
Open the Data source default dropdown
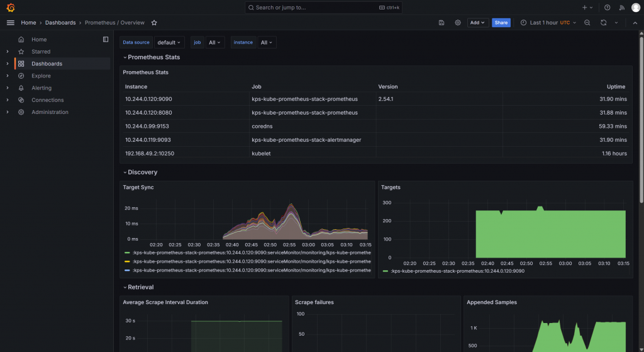169,42
